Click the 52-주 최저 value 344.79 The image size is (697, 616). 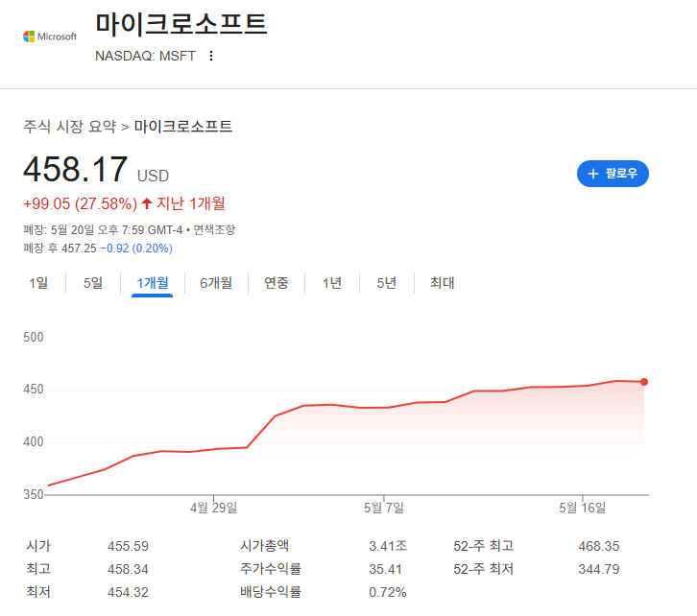pos(599,569)
